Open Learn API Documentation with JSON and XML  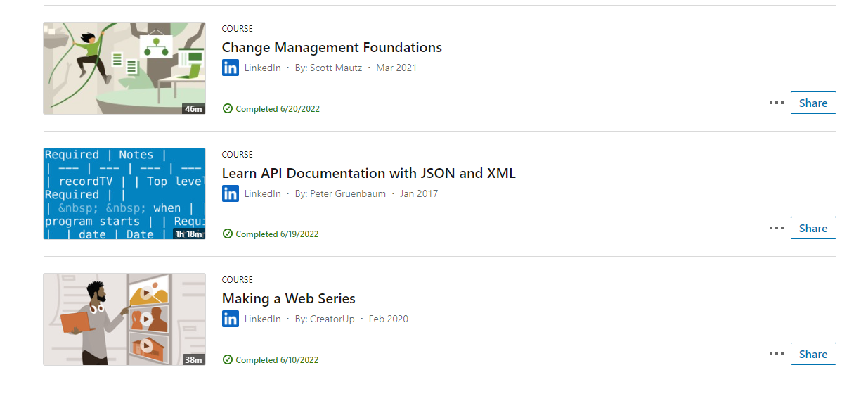point(368,173)
